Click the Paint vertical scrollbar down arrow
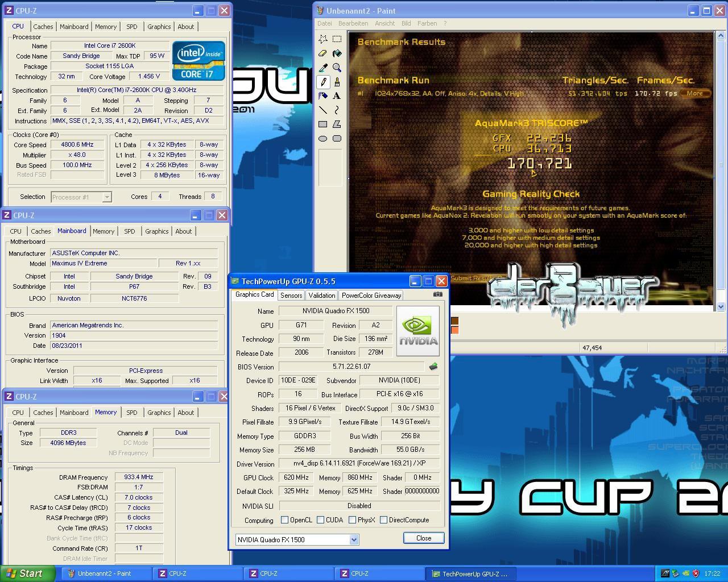This screenshot has height=582, width=728. tap(721, 306)
